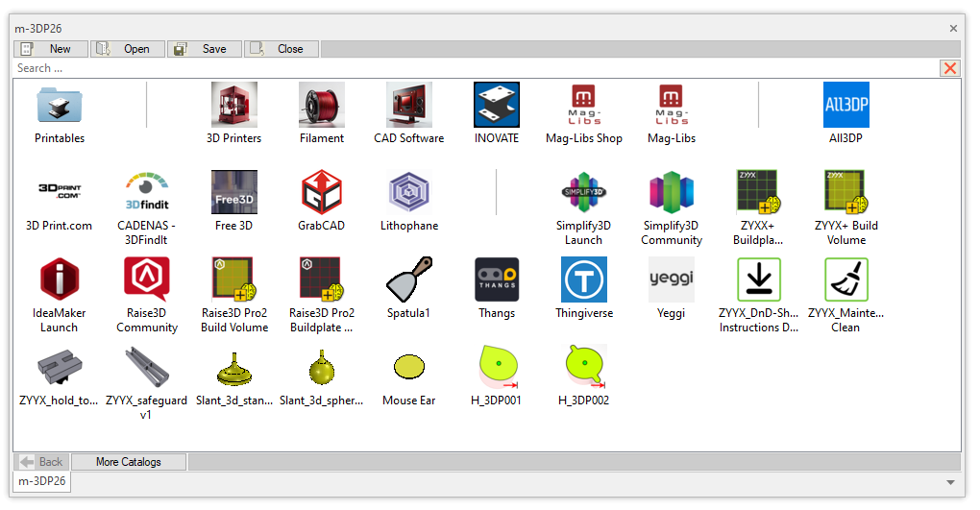Select the H_3DP001 part thumbnail
Viewport: 980px width, 510px height.
[x=497, y=367]
